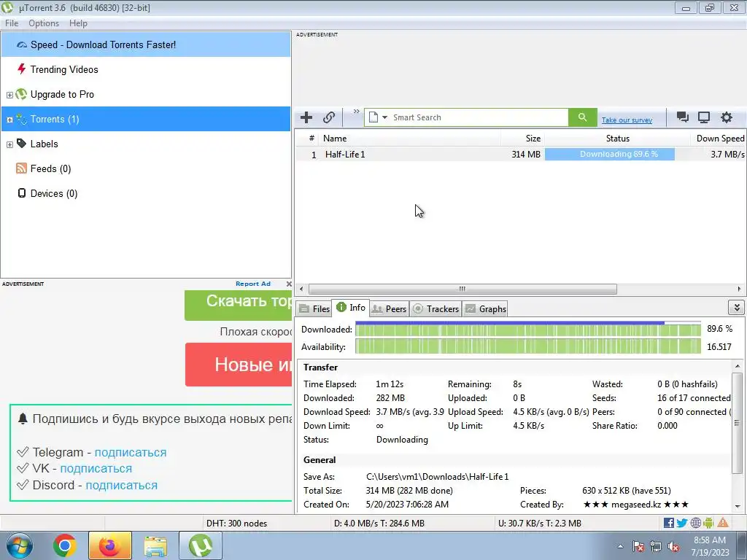Click the remote monitor icon in toolbar
Image resolution: width=747 pixels, height=560 pixels.
point(704,117)
